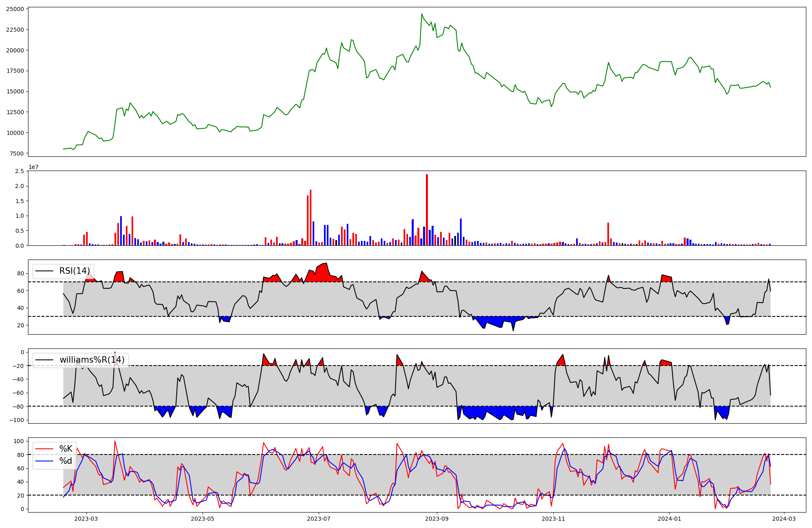Viewport: 812px width, 528px height.
Task: Click the 2024-01 x-axis date label
Action: [x=669, y=519]
